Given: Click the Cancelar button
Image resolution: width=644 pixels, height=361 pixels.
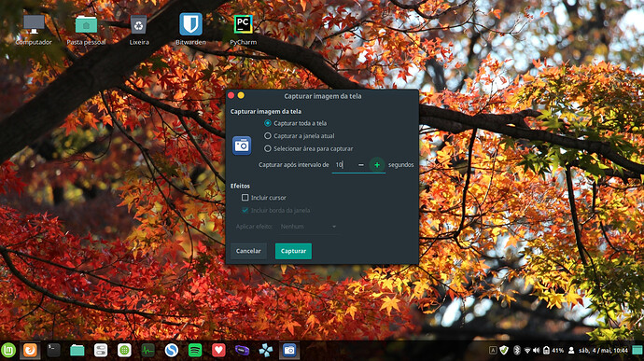Looking at the screenshot, I should point(248,251).
